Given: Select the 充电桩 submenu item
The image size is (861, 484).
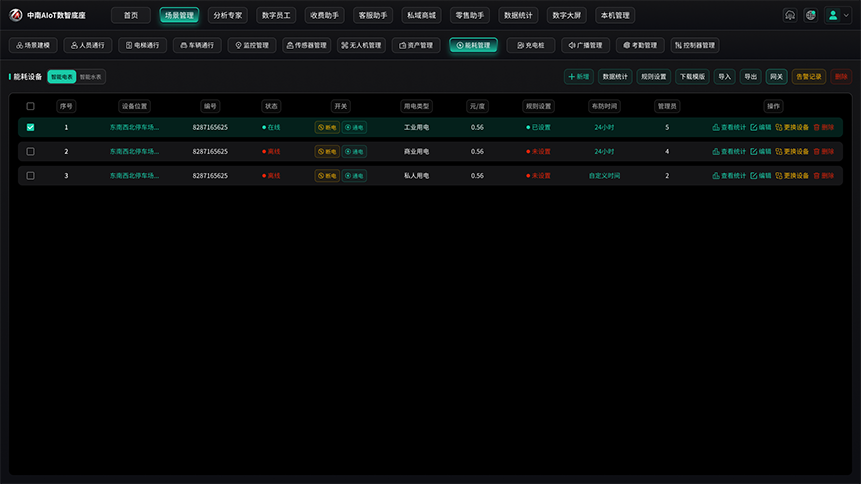Looking at the screenshot, I should 530,46.
